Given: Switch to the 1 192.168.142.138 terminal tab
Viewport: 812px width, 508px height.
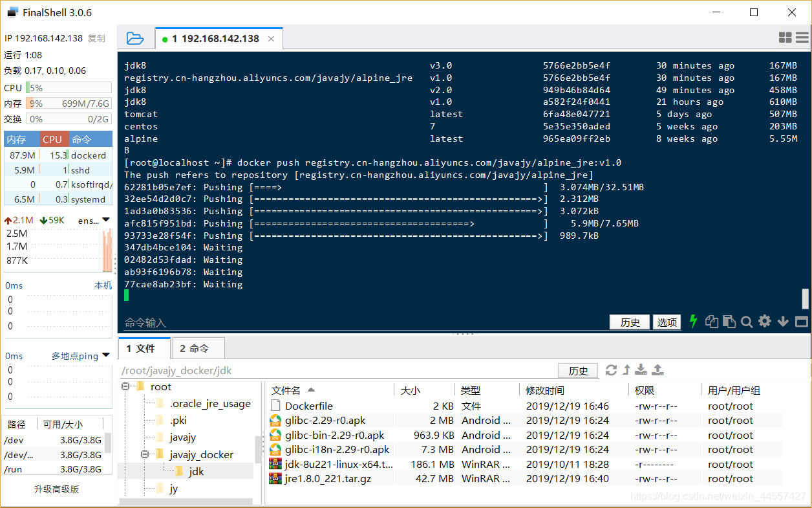Looking at the screenshot, I should 219,38.
